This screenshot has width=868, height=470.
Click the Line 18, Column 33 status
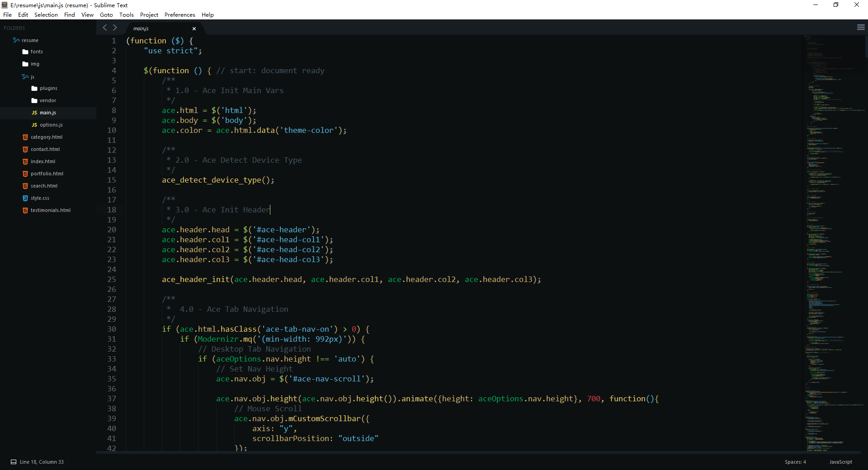[42, 462]
